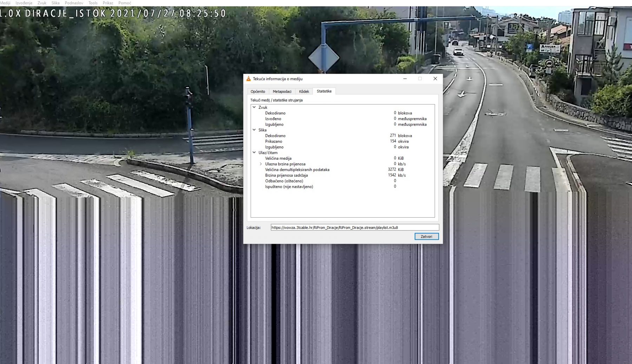
Task: Close the media information dialog with X
Action: (435, 79)
